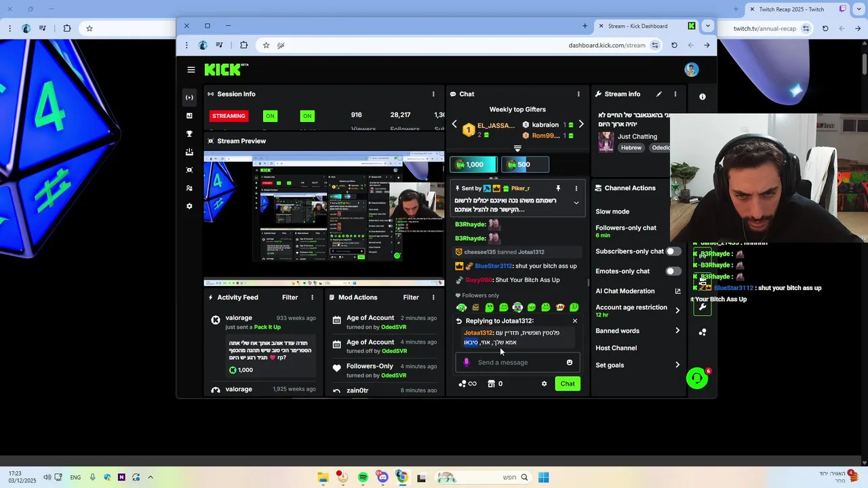Open the capture frame icon in the Kick sidebar
The image size is (868, 488).
(x=189, y=170)
